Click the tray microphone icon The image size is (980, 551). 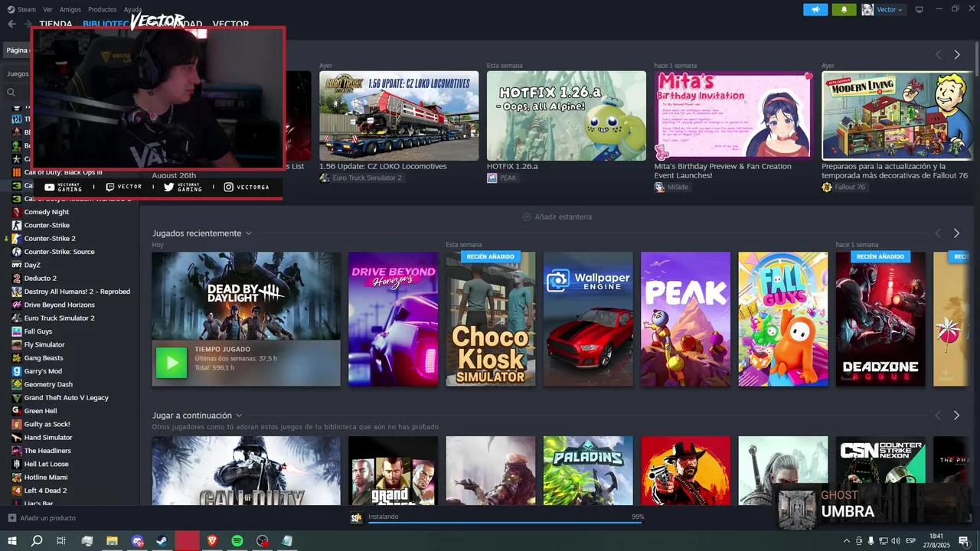871,540
